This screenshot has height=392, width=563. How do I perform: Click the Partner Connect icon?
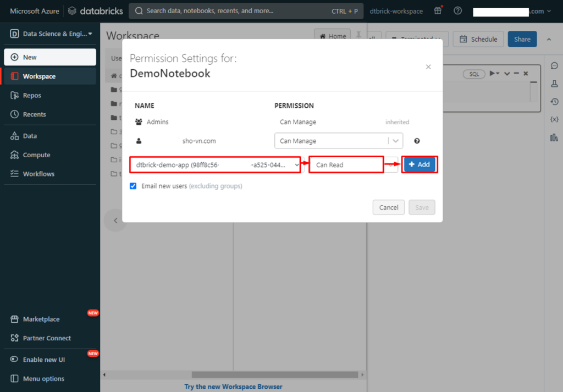coord(14,338)
